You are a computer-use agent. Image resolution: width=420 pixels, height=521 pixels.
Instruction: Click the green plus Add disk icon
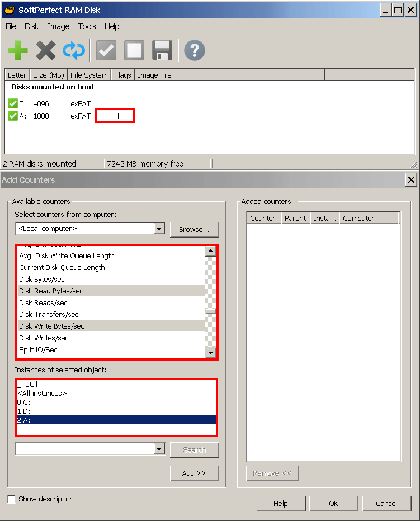point(18,50)
